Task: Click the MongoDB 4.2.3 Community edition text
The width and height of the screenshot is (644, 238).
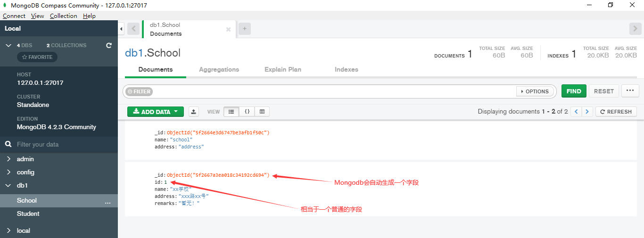Action: tap(57, 127)
